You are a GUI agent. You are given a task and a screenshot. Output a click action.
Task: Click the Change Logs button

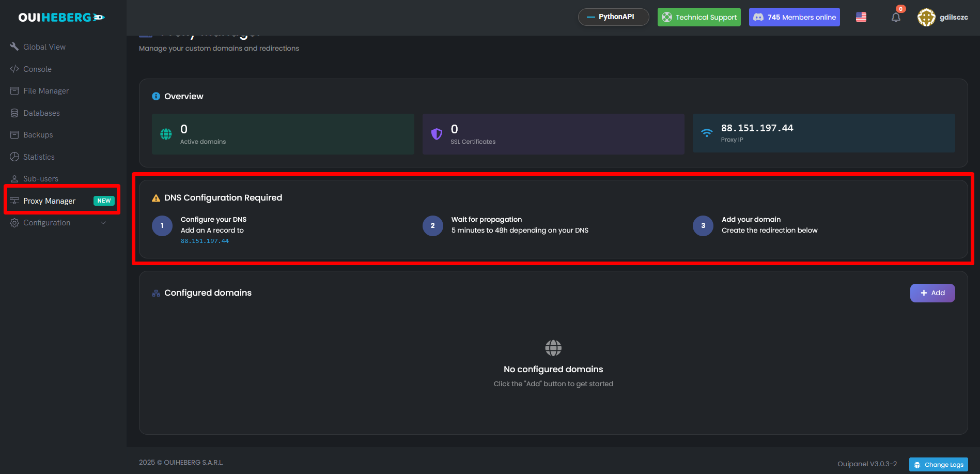point(938,465)
